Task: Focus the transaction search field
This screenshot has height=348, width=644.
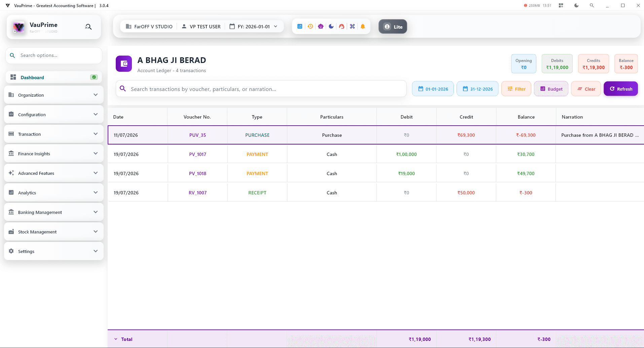Action: [x=261, y=89]
